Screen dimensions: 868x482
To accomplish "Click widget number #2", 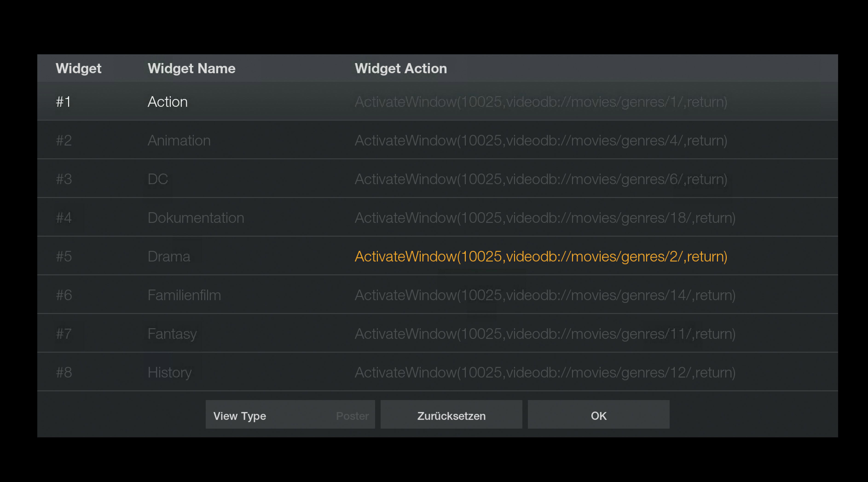I will pyautogui.click(x=64, y=141).
